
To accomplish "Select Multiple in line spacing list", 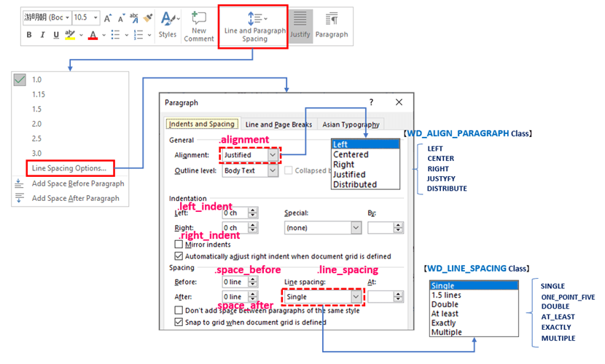I will pyautogui.click(x=474, y=332).
